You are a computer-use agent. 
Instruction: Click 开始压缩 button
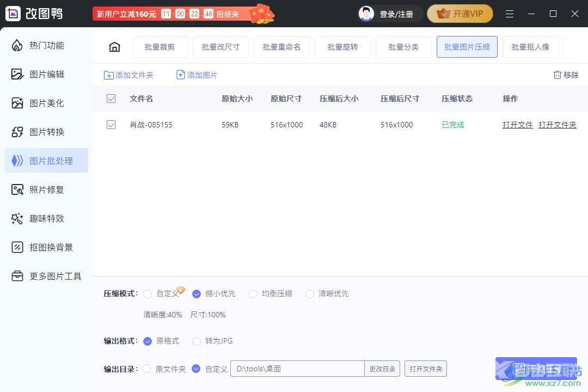click(x=536, y=369)
